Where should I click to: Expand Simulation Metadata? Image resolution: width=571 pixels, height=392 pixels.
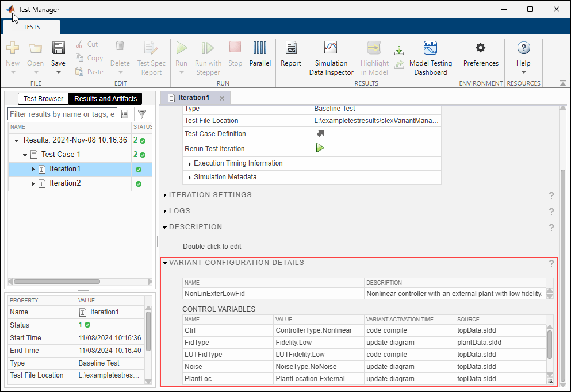(x=189, y=178)
